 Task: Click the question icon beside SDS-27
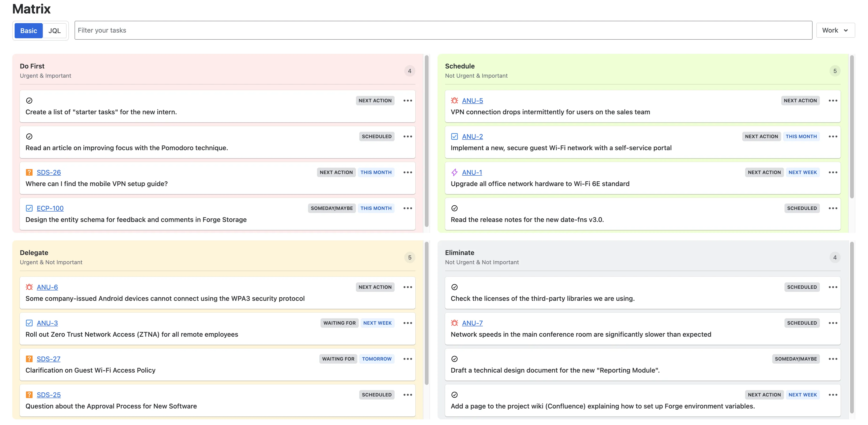tap(29, 359)
